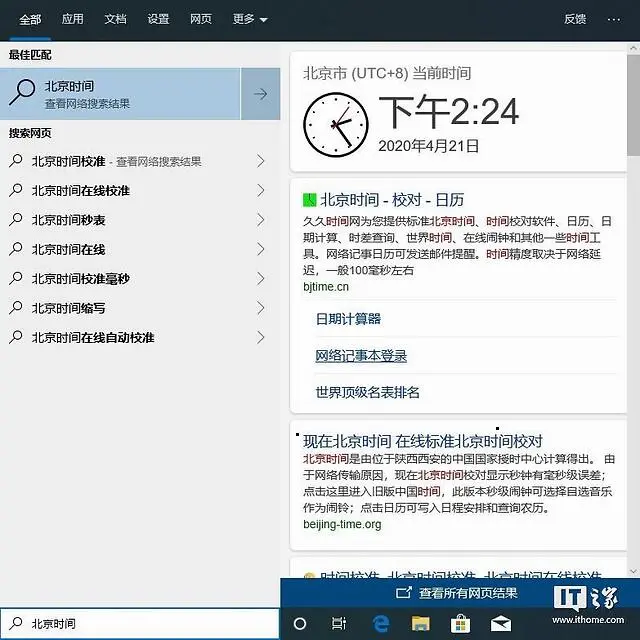Open the 更多 dropdown menu
This screenshot has width=640, height=640.
coord(250,19)
